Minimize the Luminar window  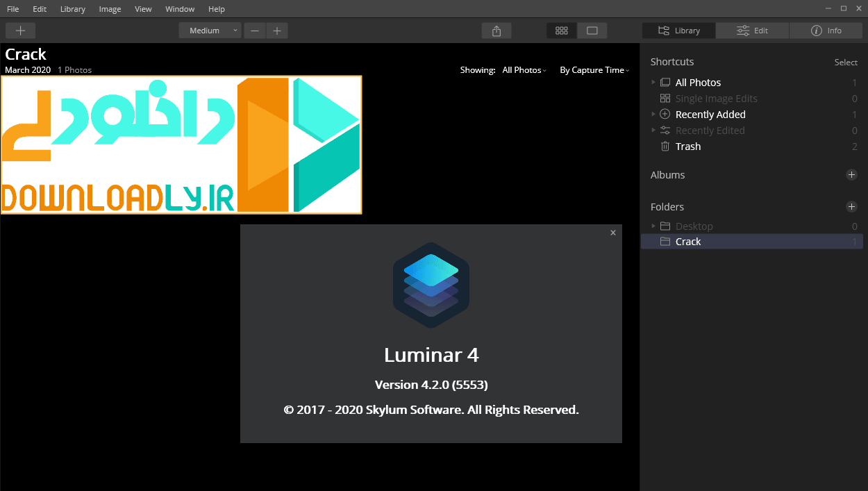[x=829, y=8]
